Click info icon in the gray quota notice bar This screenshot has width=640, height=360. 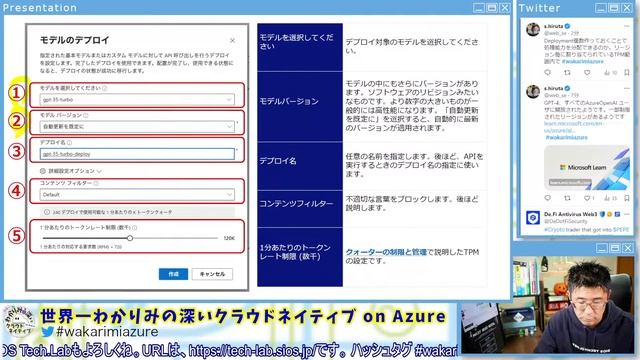(47, 212)
